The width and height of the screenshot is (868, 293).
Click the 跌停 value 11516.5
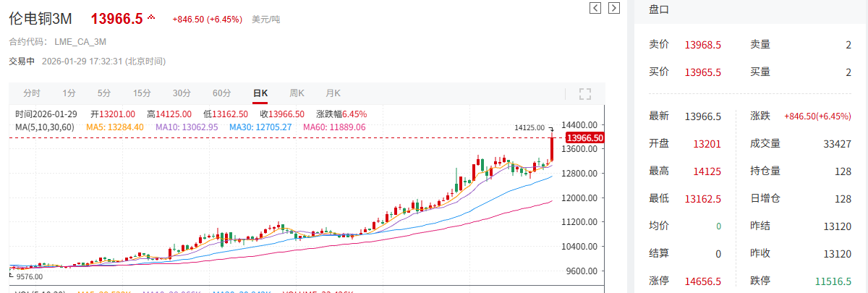point(833,281)
